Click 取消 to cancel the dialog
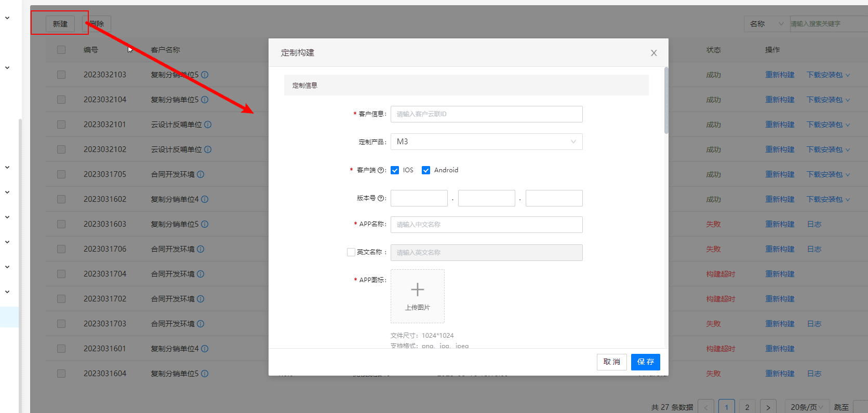This screenshot has width=868, height=413. pyautogui.click(x=612, y=362)
